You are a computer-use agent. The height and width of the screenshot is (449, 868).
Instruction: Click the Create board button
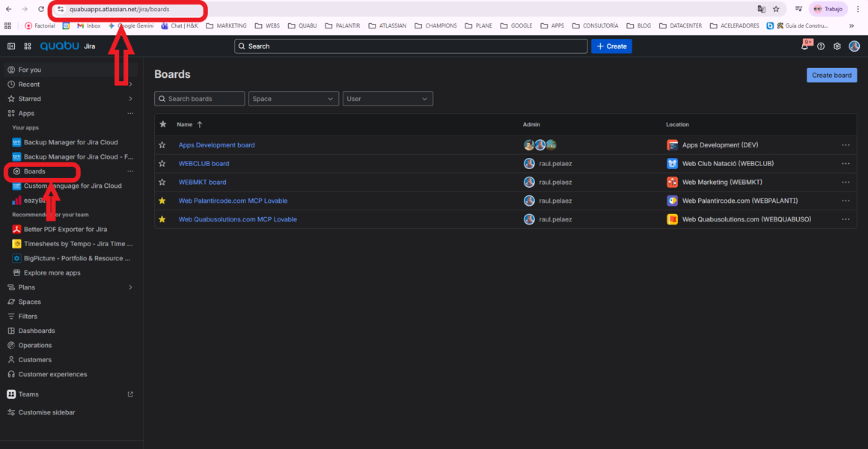click(831, 75)
